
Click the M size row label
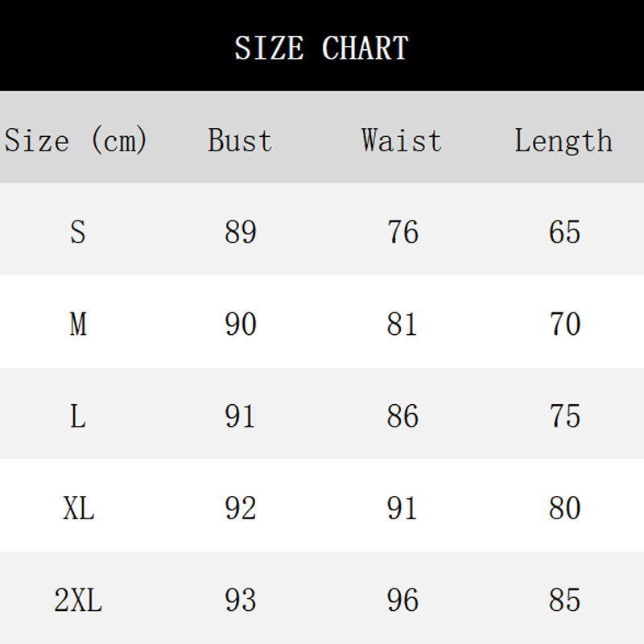point(78,324)
